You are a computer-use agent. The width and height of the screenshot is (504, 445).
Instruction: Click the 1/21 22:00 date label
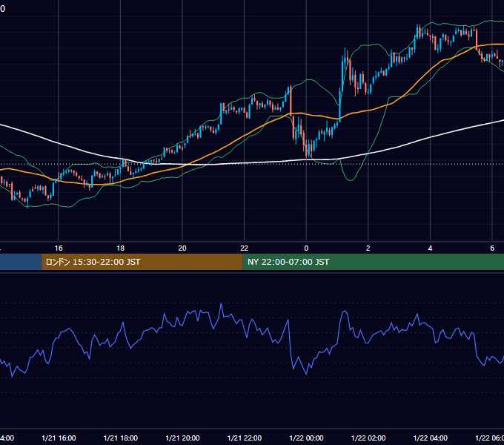tap(245, 438)
